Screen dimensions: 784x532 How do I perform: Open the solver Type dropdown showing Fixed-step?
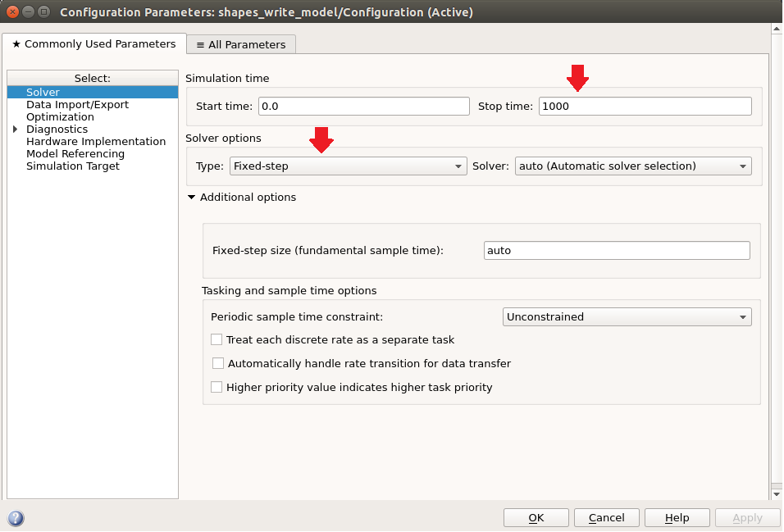pyautogui.click(x=348, y=166)
